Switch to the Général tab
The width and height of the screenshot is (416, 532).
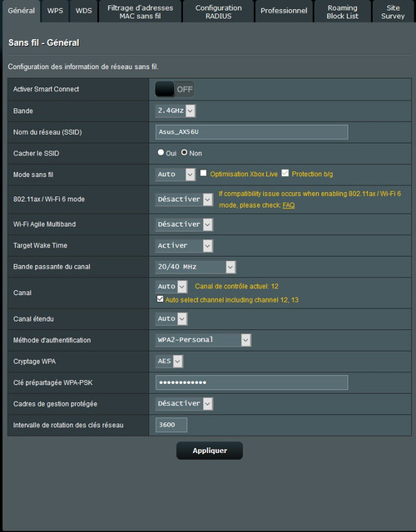pyautogui.click(x=21, y=11)
